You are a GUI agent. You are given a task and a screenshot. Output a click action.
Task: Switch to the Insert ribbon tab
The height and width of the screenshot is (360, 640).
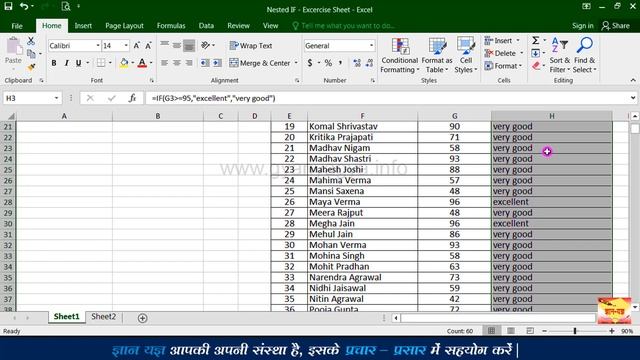[x=83, y=26]
